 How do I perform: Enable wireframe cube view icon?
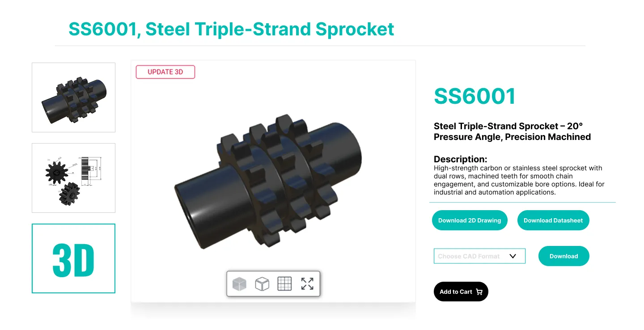point(262,283)
